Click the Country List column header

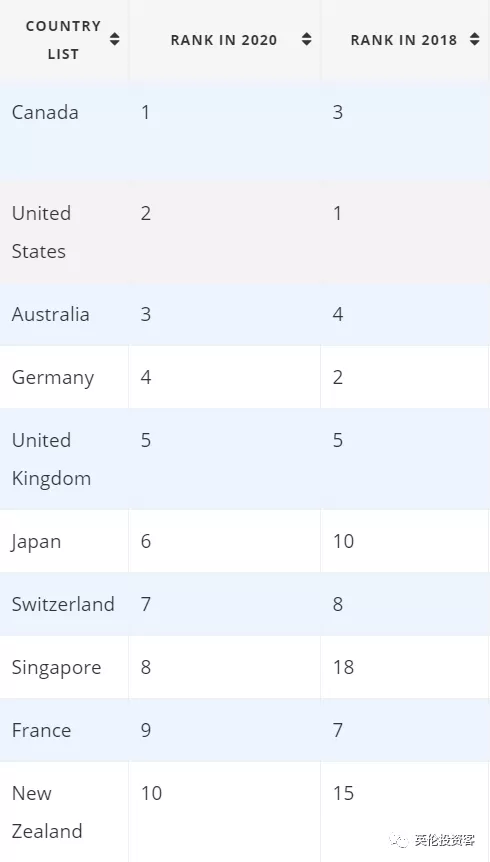pos(64,40)
